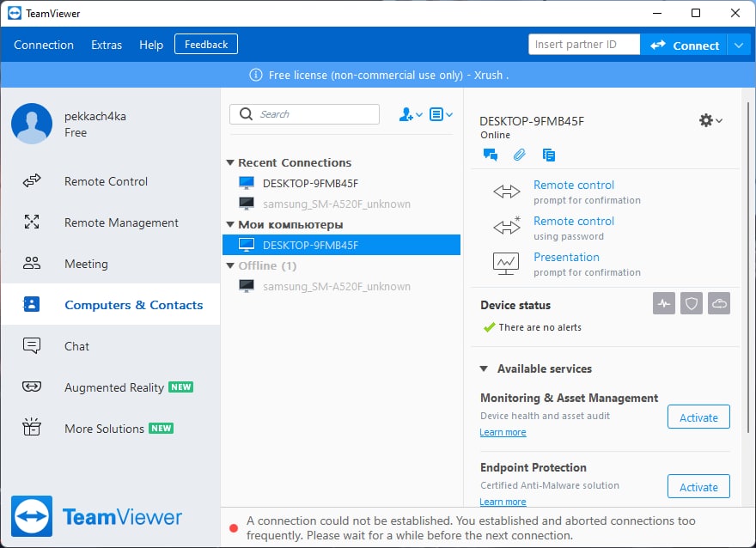Screen dimensions: 756x548
Task: Click the remote control confirmation arrows icon
Action: tap(506, 192)
